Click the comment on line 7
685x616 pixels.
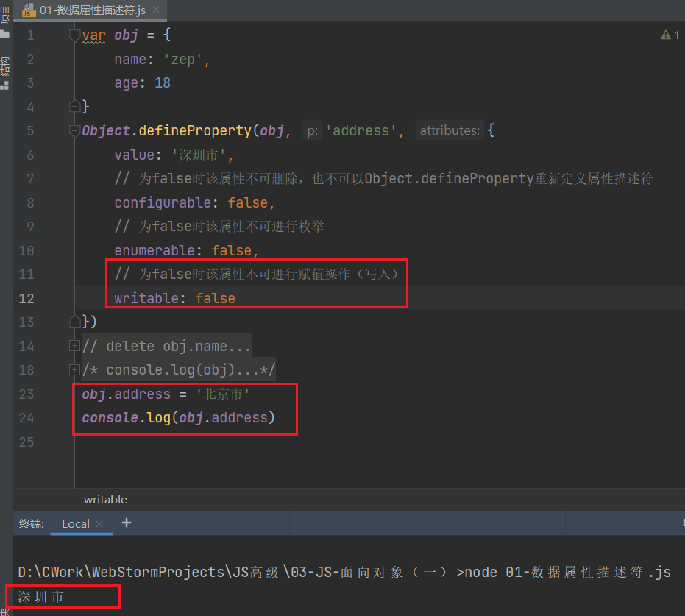point(383,178)
